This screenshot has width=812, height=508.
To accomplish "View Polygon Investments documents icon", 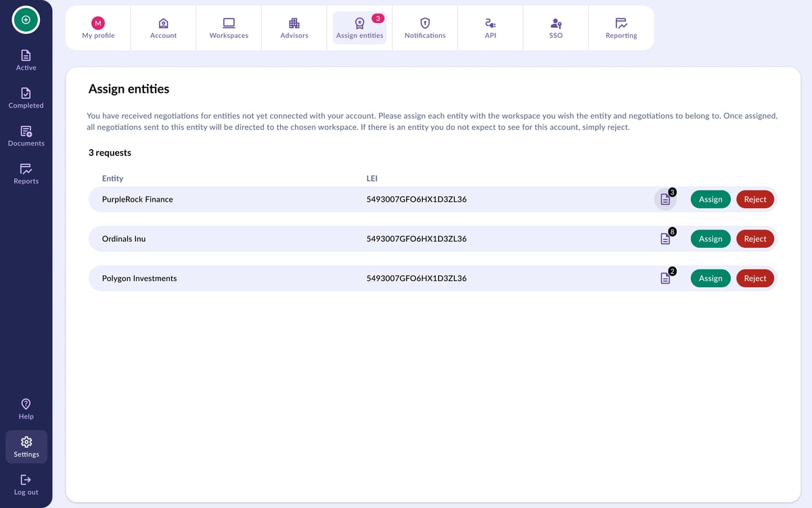I will tap(665, 278).
